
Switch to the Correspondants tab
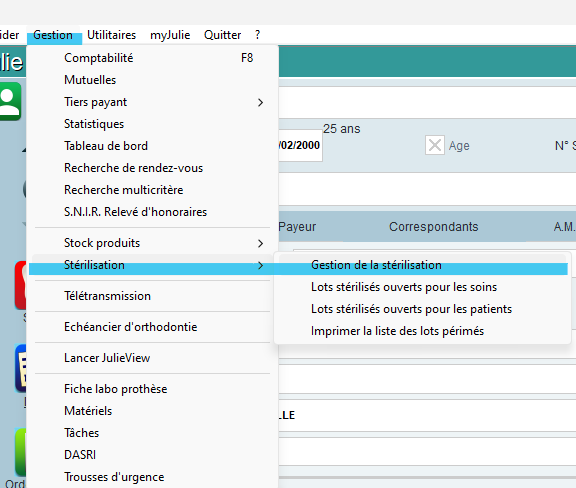point(433,227)
